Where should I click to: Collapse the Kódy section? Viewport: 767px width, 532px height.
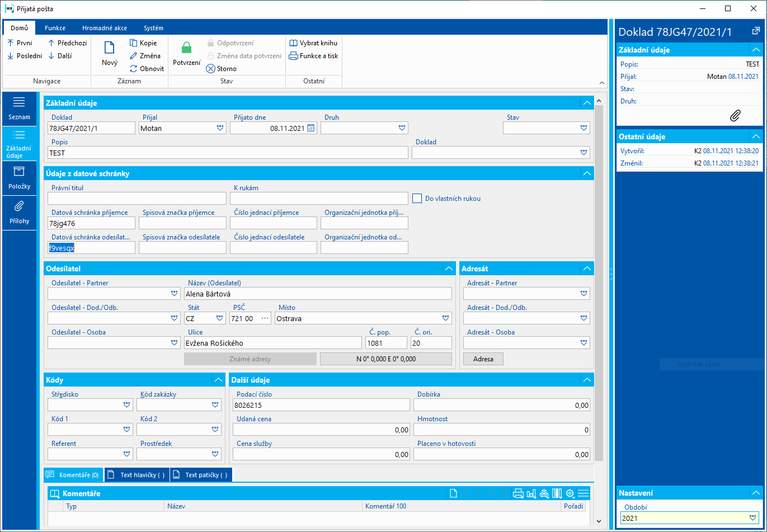point(218,380)
